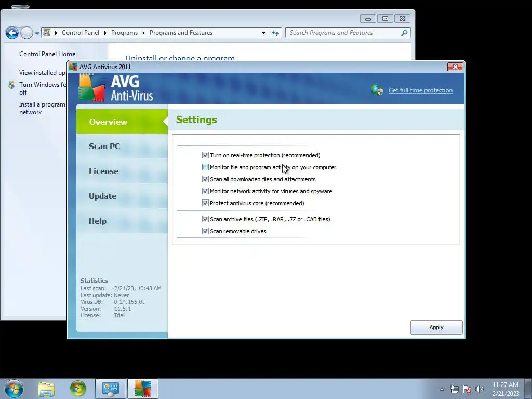Screen dimensions: 532x399
Task: Click the Programs breadcrumb segment
Action: click(124, 33)
